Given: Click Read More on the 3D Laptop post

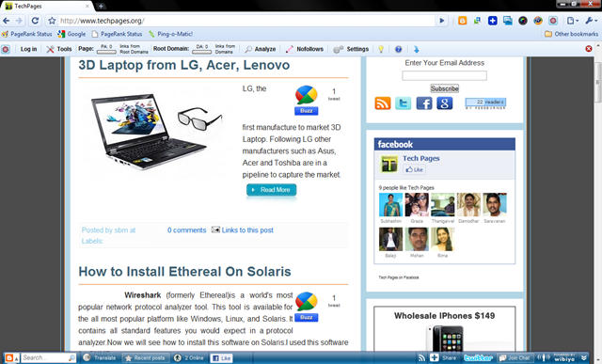Looking at the screenshot, I should click(272, 190).
